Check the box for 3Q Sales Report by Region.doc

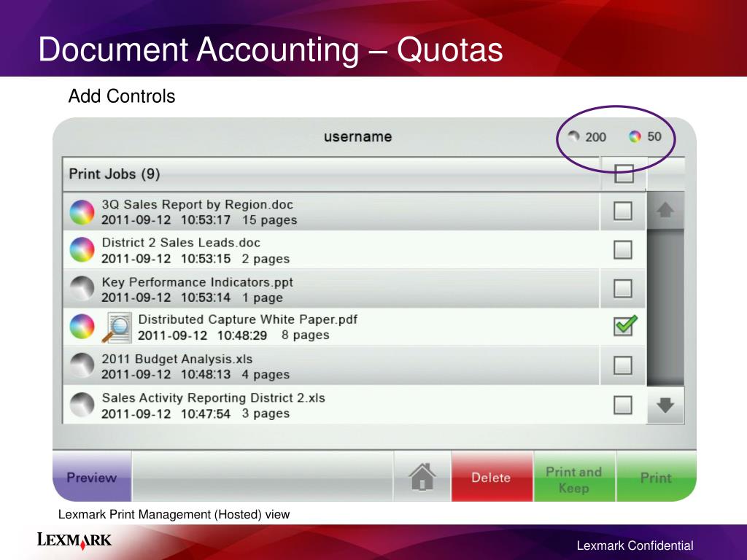(623, 211)
